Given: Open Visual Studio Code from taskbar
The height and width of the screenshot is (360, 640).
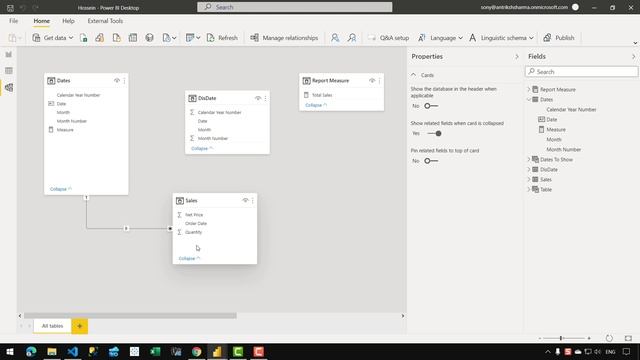Looking at the screenshot, I should 72,351.
